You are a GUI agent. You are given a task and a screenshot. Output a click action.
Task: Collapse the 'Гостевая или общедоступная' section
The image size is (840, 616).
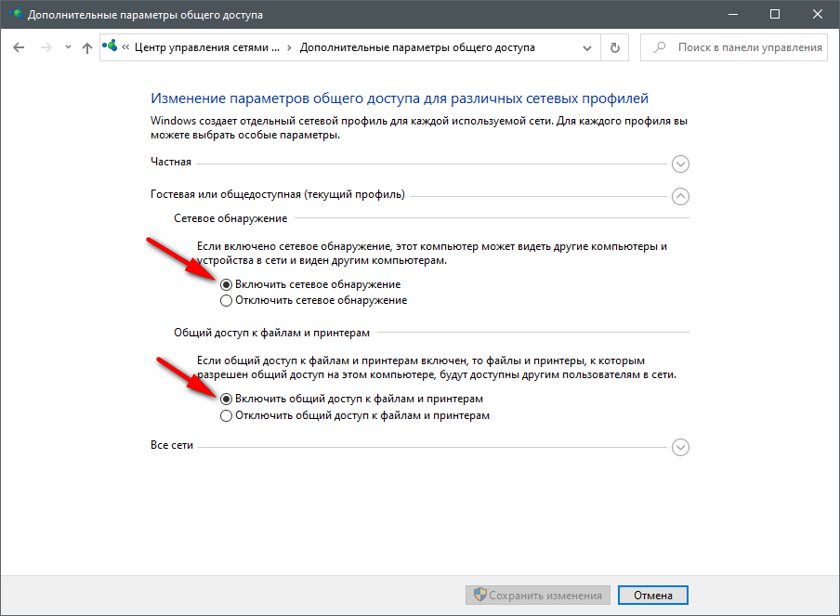tap(680, 196)
